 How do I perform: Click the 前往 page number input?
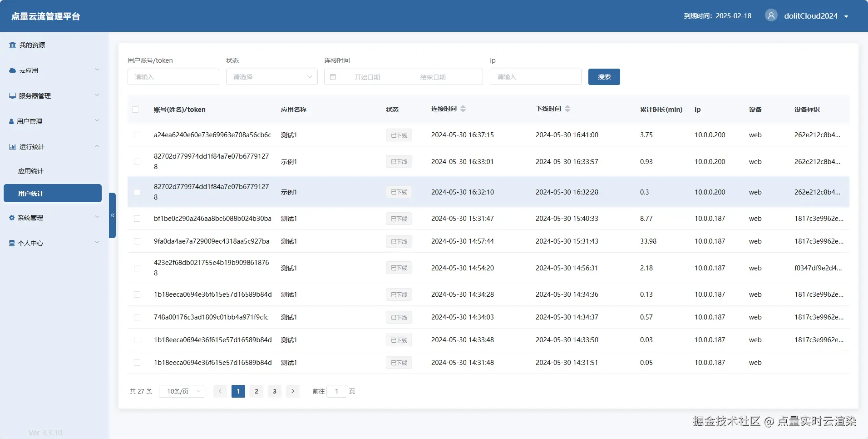pos(337,391)
